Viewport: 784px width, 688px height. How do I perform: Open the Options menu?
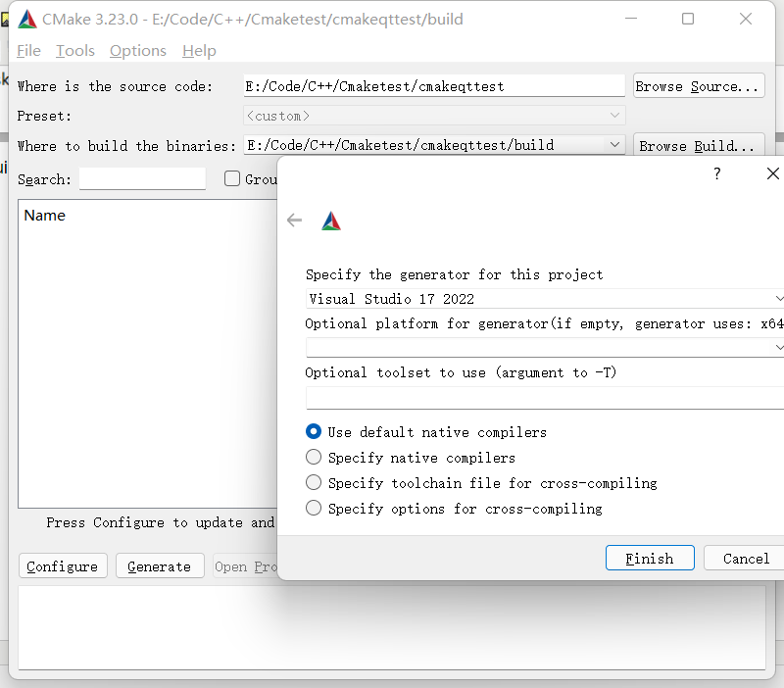138,51
